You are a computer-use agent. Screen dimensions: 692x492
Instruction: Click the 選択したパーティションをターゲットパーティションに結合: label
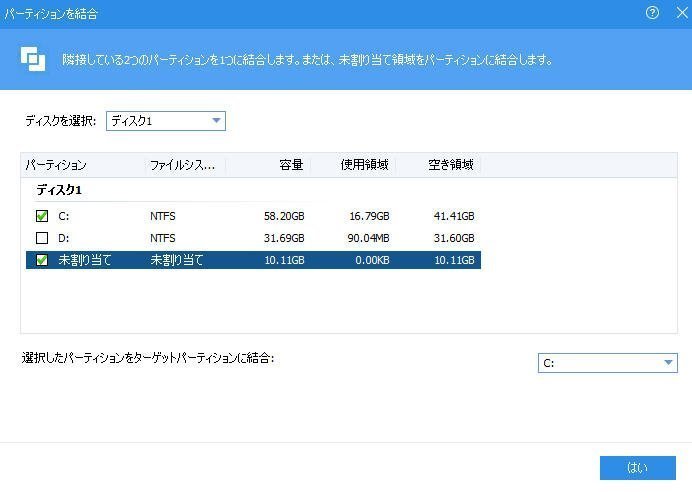(148, 358)
